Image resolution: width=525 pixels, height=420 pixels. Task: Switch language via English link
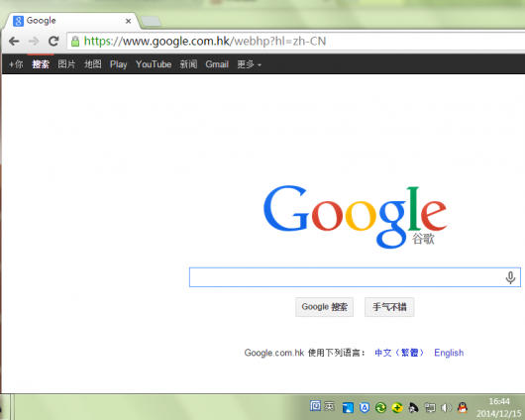point(449,353)
